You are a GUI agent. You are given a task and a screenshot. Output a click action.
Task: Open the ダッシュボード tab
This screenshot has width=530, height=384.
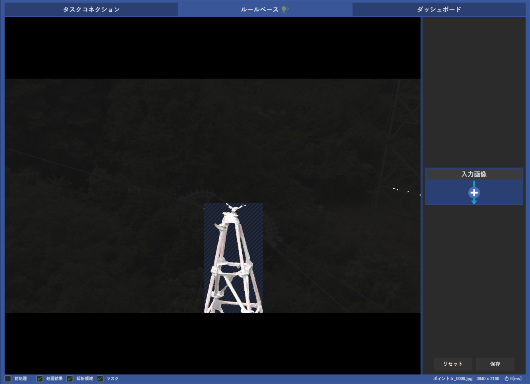[439, 9]
